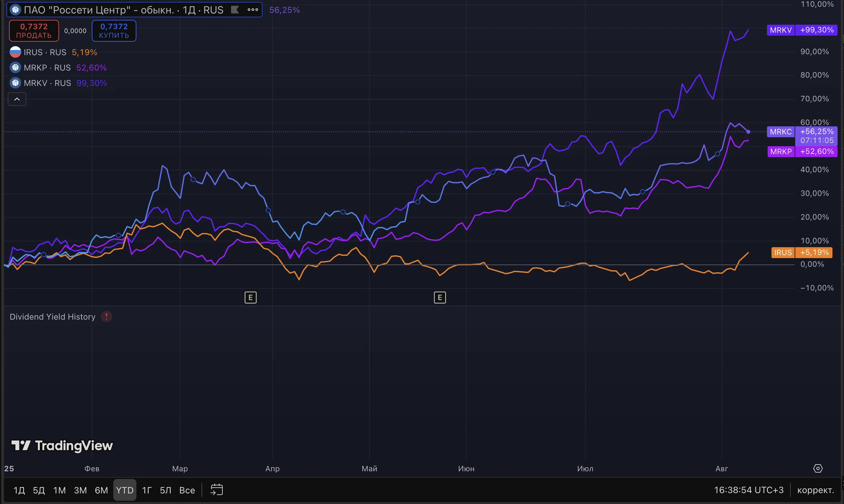
Task: Click the orange 5,19% value in the IRUS legend
Action: coord(84,52)
